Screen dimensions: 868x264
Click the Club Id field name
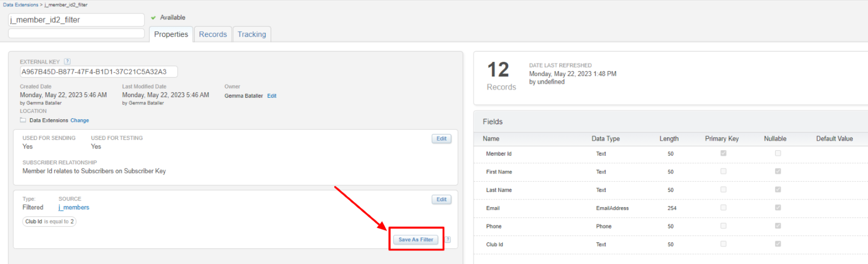point(494,244)
